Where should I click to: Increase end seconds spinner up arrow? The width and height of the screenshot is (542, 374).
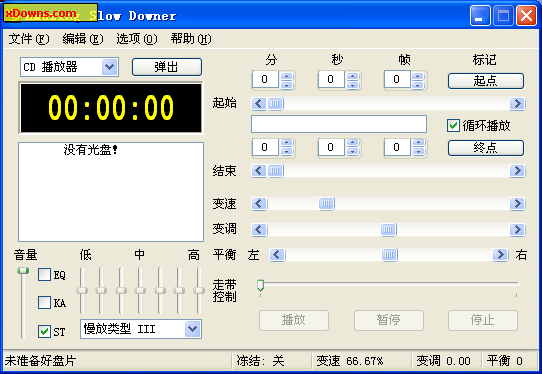pos(353,143)
